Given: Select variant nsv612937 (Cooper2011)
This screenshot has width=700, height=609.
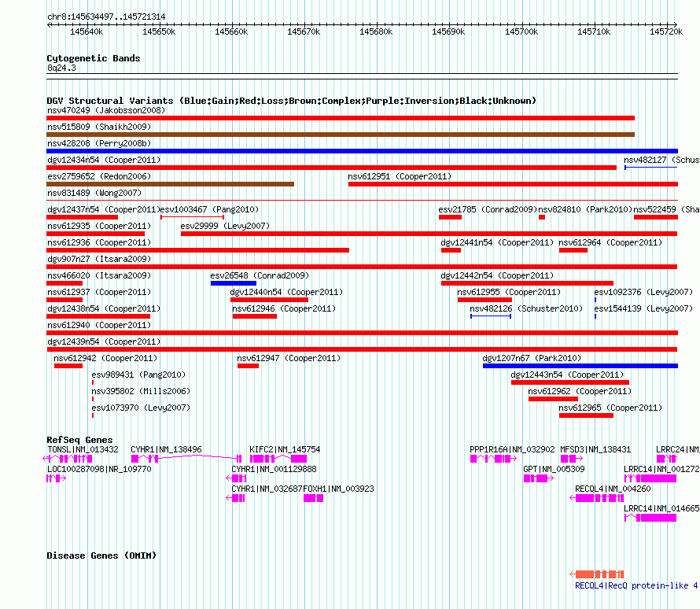Looking at the screenshot, I should [99, 293].
